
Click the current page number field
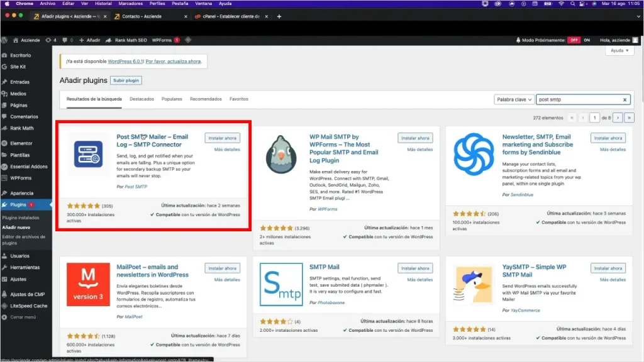[x=594, y=118]
